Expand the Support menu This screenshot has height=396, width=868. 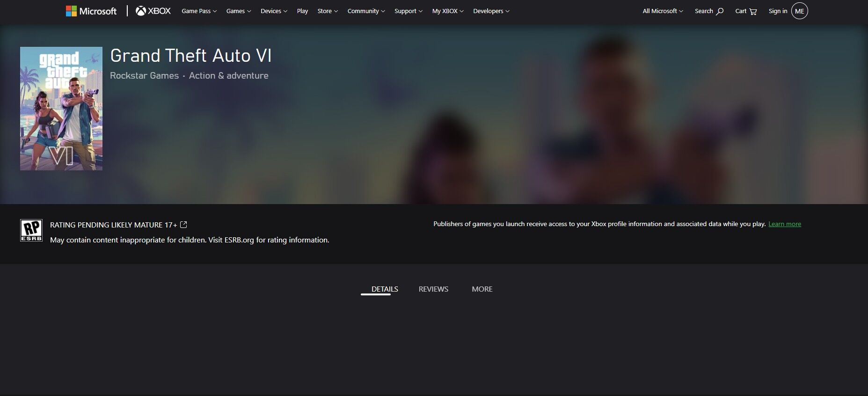(408, 11)
